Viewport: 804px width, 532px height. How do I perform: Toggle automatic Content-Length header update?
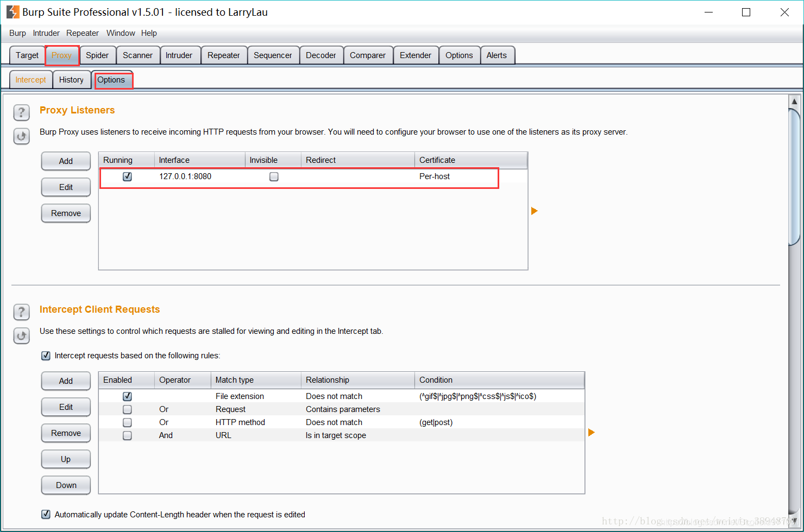pyautogui.click(x=46, y=514)
